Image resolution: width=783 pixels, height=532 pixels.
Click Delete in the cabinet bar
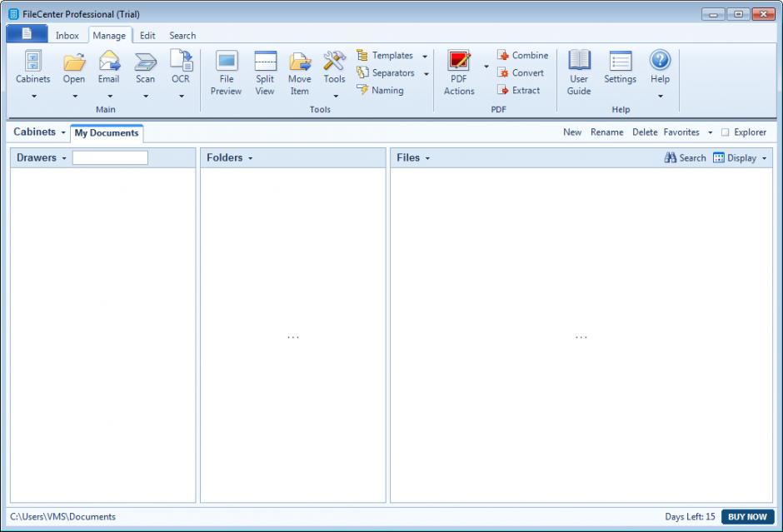coord(645,132)
